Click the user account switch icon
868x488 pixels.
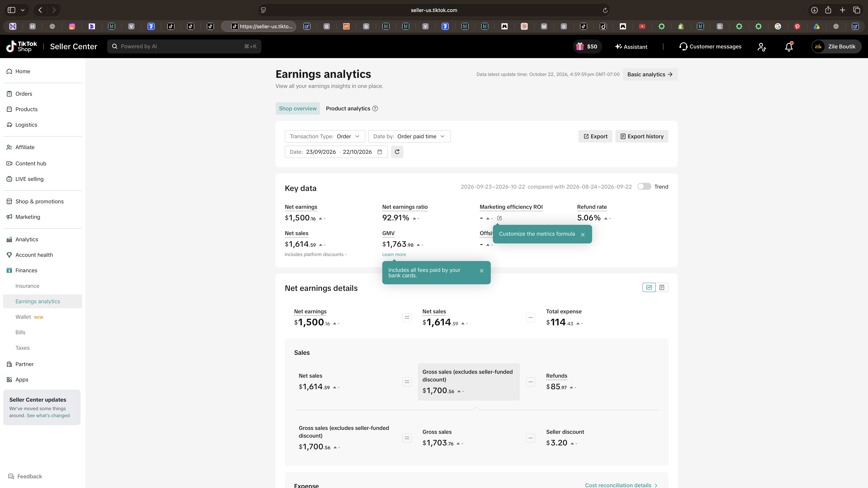click(x=762, y=46)
